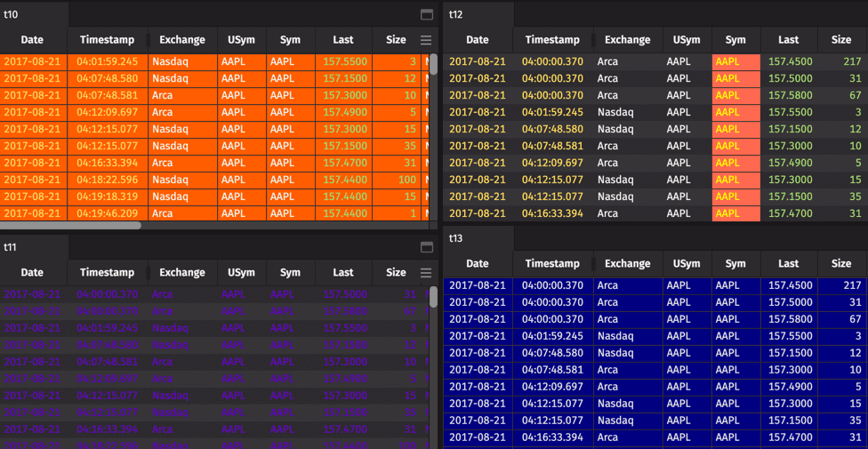Maximize the t11 panel with its window icon
Image resolution: width=868 pixels, height=449 pixels.
tap(426, 247)
